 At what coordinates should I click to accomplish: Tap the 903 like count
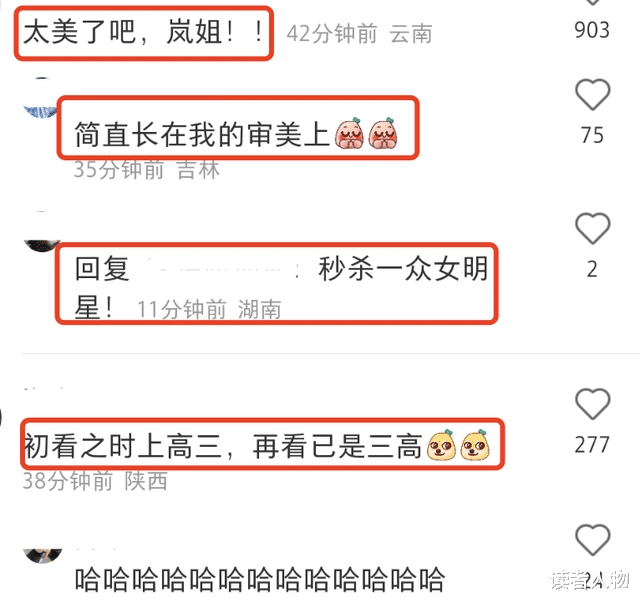coord(592,30)
